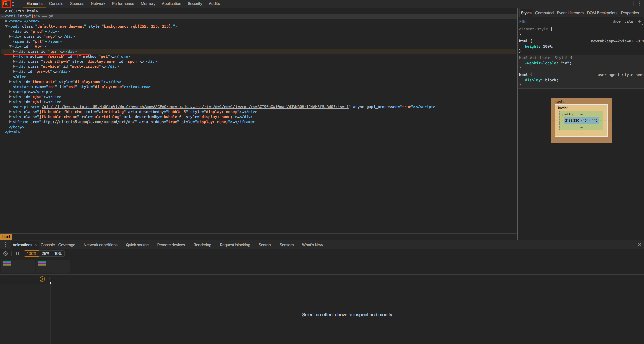Focus the Styles Filter input field
The image size is (644, 344).
[x=564, y=21]
